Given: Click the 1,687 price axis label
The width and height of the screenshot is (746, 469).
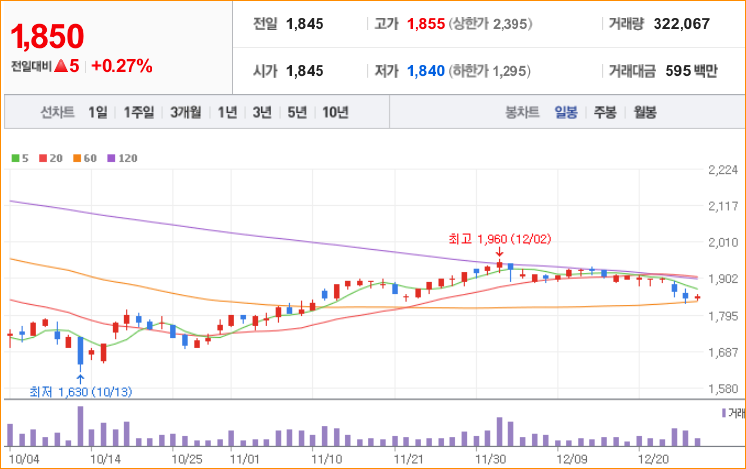Looking at the screenshot, I should tap(723, 352).
